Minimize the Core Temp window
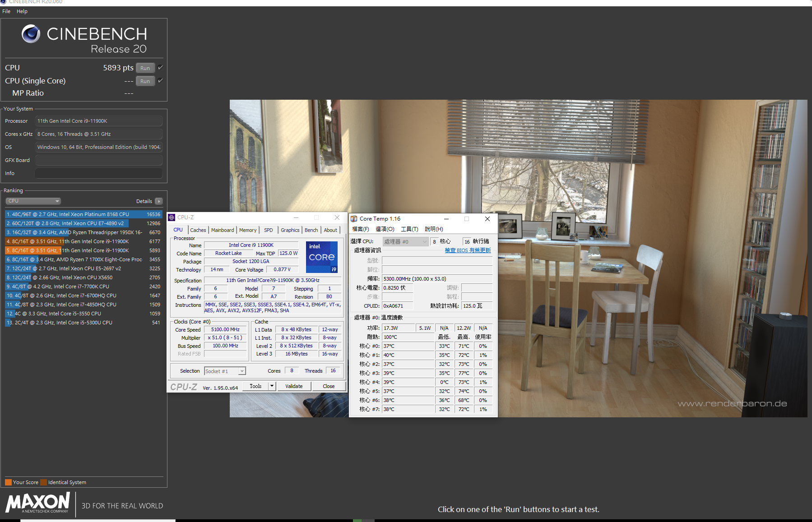This screenshot has width=812, height=522. click(x=446, y=219)
